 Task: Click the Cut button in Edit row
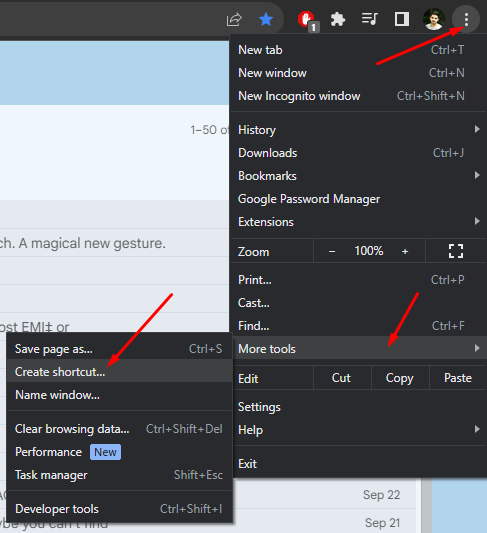tap(341, 378)
